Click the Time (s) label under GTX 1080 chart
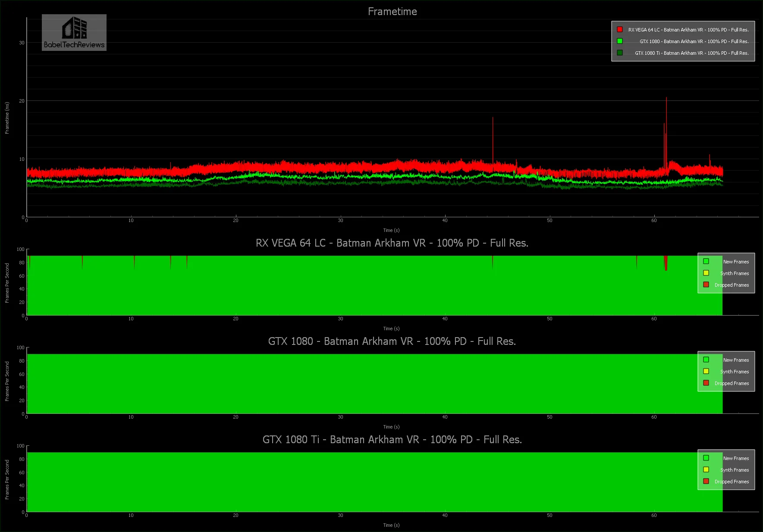Viewport: 763px width, 532px height. [391, 427]
